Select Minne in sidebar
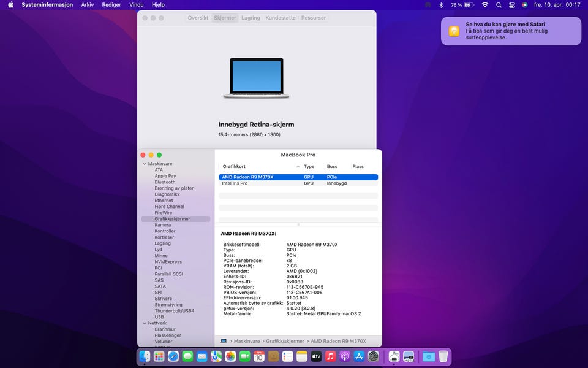Viewport: 588px width, 368px height. coord(161,256)
